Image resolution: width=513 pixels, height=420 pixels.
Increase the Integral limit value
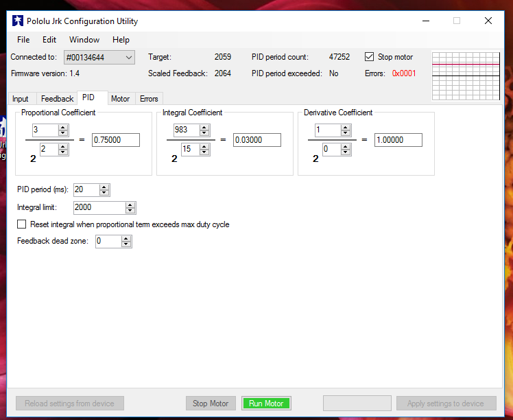tap(130, 205)
